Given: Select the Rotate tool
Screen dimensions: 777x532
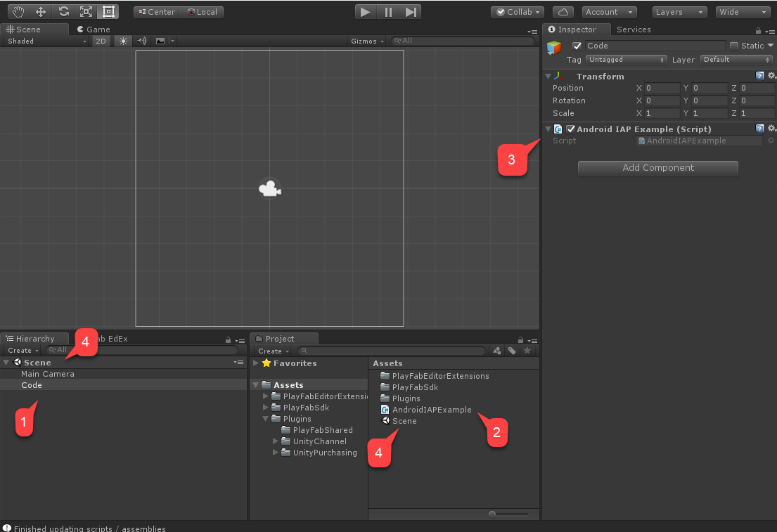Looking at the screenshot, I should [63, 11].
